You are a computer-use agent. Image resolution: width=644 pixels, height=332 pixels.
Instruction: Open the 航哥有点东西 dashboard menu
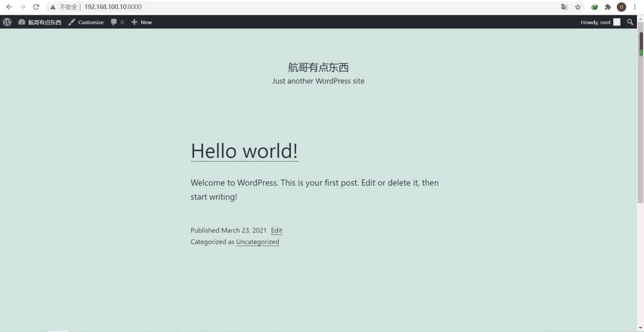(40, 22)
